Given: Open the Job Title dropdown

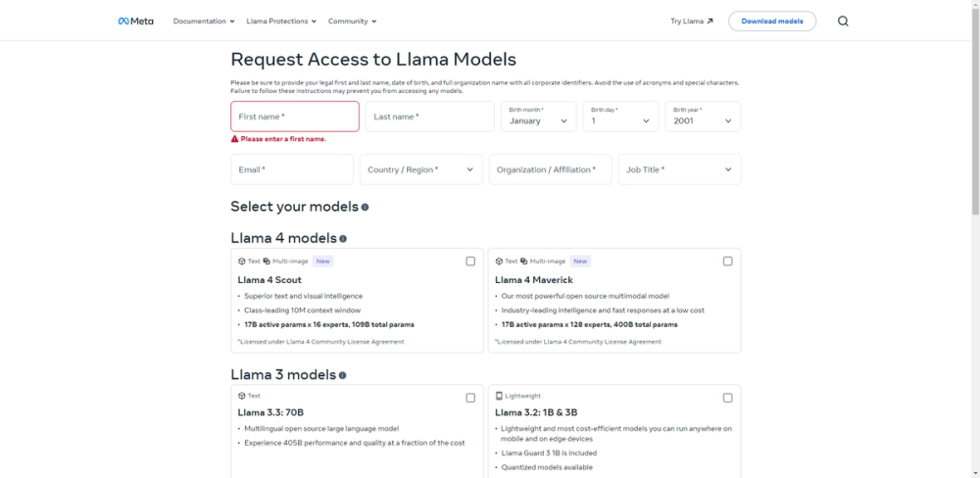Looking at the screenshot, I should tap(679, 169).
